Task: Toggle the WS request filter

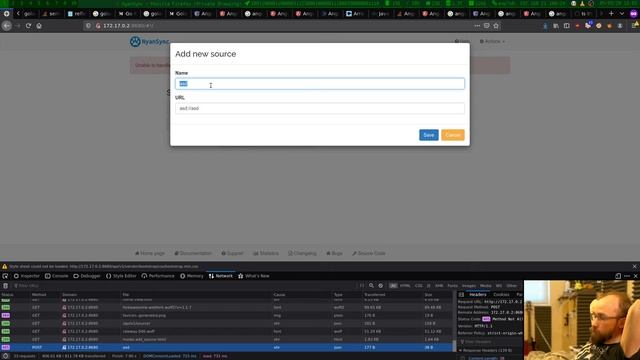Action: 499,286
